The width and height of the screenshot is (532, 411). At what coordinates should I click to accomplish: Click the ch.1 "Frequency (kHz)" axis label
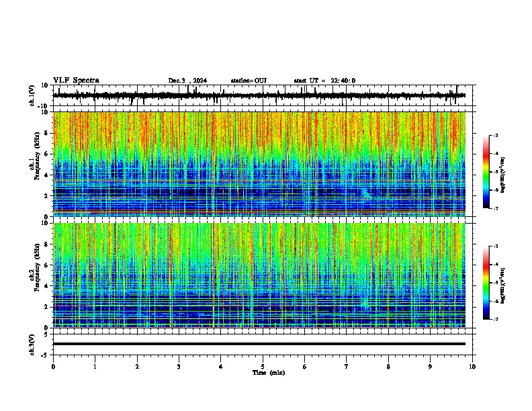pos(37,156)
